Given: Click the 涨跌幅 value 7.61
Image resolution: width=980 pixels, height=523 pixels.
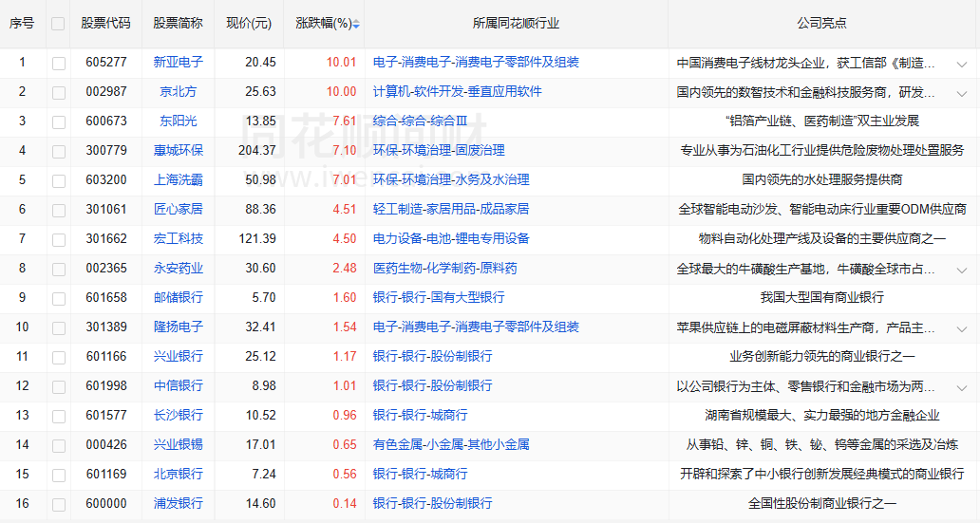Looking at the screenshot, I should pos(345,121).
